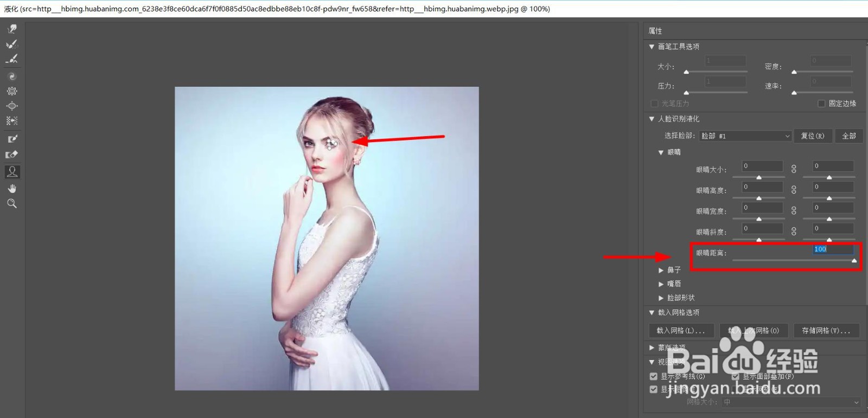Click the 复位(R) button
Image resolution: width=868 pixels, height=418 pixels.
pyautogui.click(x=813, y=136)
